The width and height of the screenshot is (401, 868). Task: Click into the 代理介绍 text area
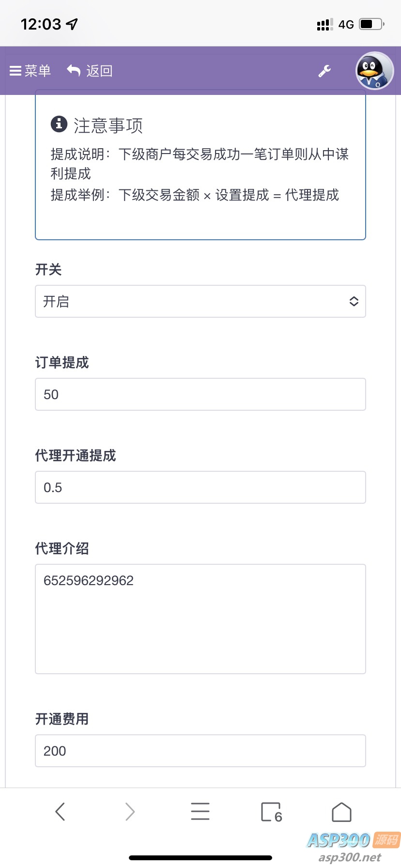tap(200, 619)
